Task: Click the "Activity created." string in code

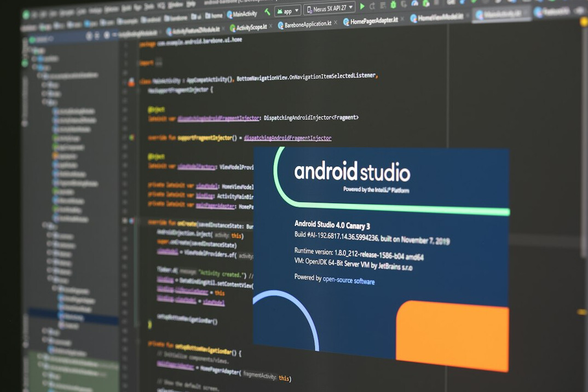Action: (222, 273)
